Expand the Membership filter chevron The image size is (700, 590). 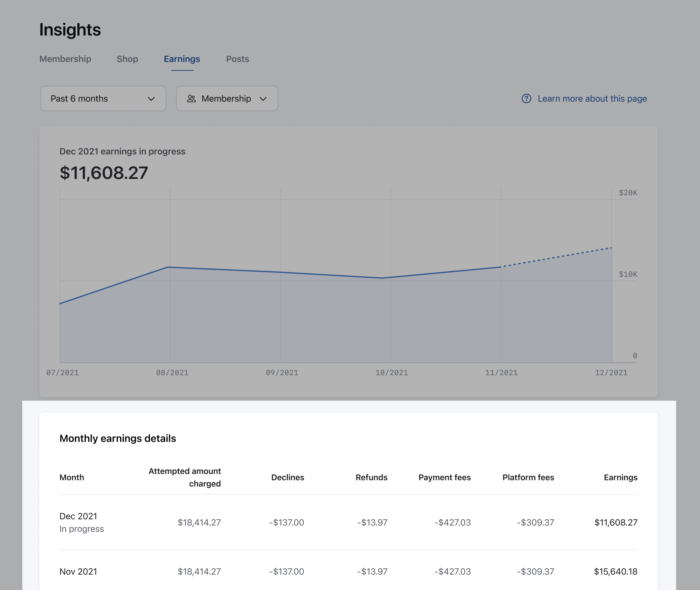click(x=263, y=99)
